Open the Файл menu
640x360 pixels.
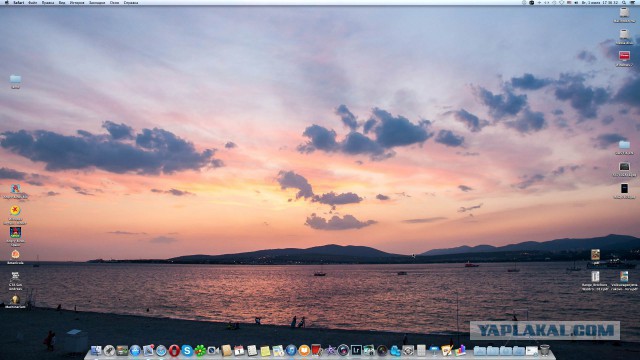pyautogui.click(x=33, y=2)
